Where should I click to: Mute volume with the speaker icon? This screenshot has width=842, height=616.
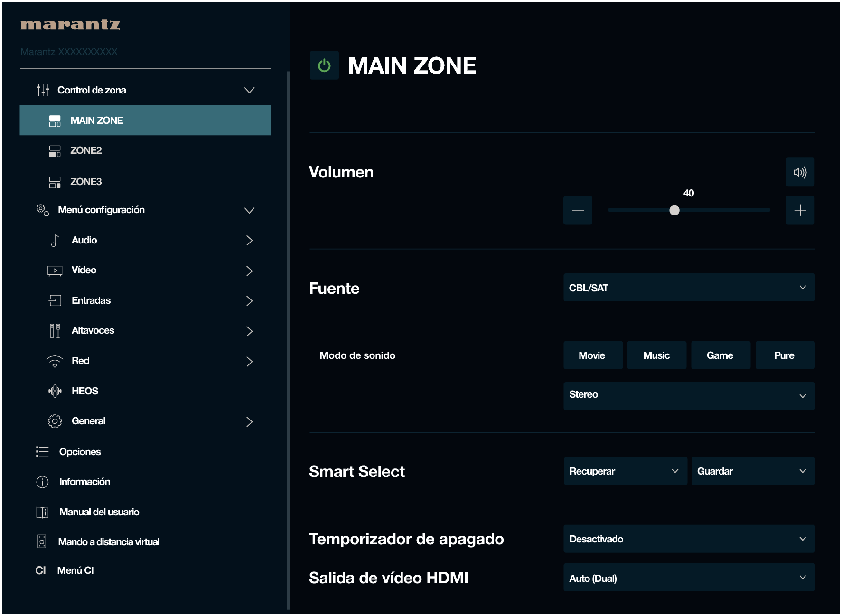click(x=800, y=172)
